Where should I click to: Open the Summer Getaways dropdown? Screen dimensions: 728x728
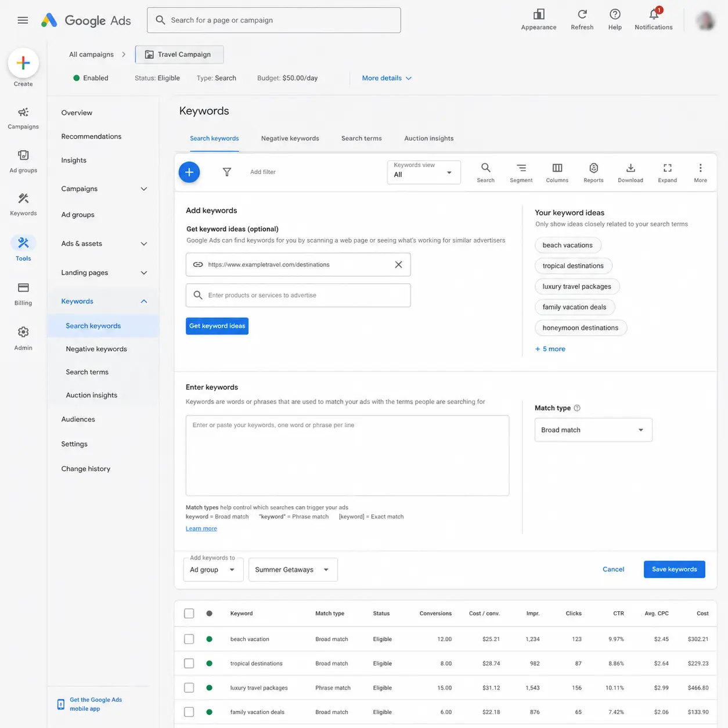[293, 570]
